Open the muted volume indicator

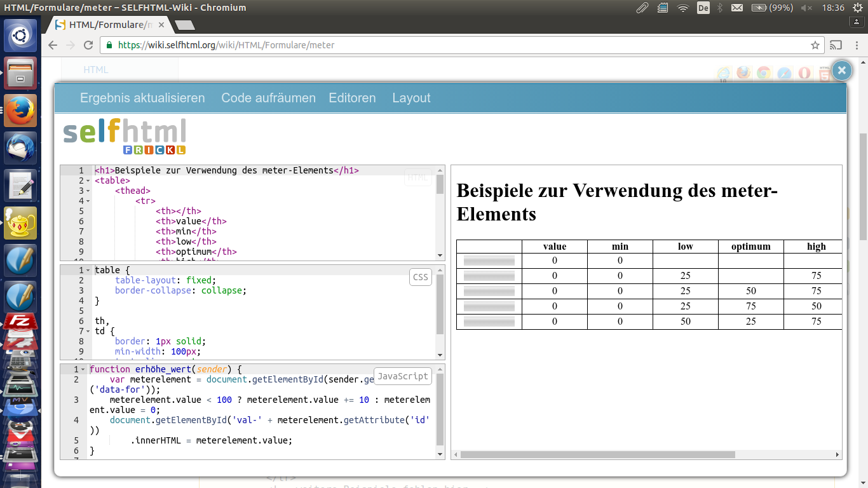807,8
